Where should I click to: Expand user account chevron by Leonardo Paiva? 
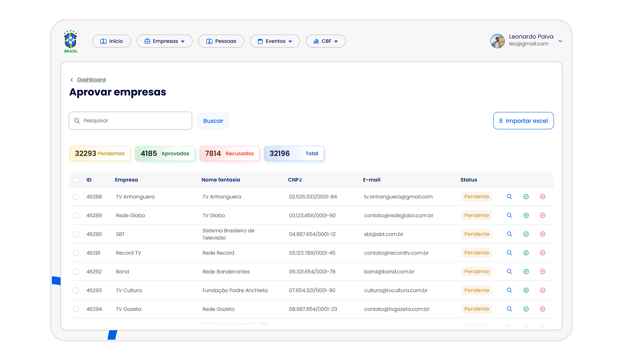tap(560, 41)
